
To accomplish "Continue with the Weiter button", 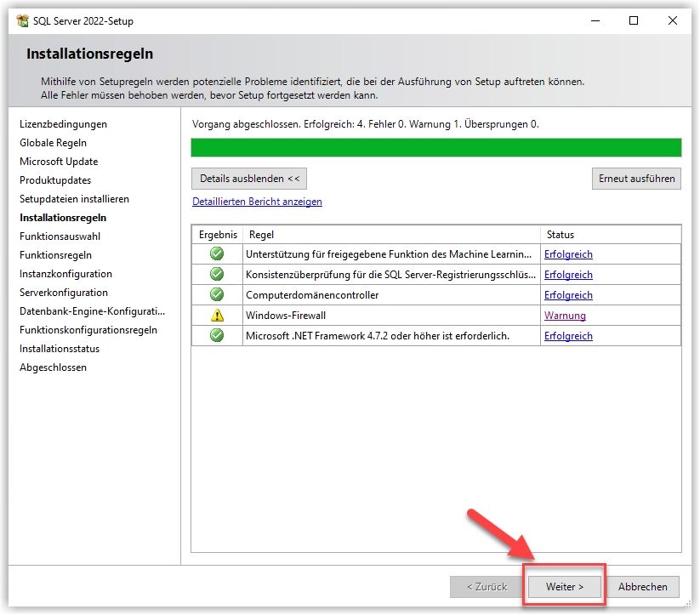I will pos(564,586).
